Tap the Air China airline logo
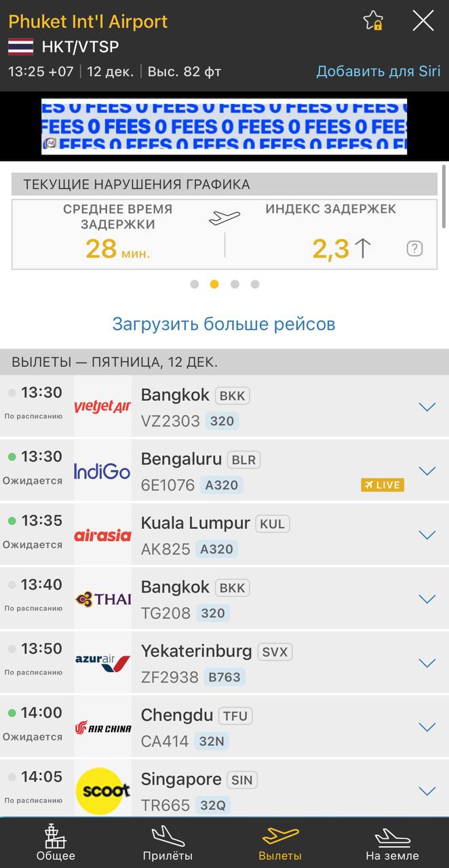The height and width of the screenshot is (868, 449). [102, 728]
